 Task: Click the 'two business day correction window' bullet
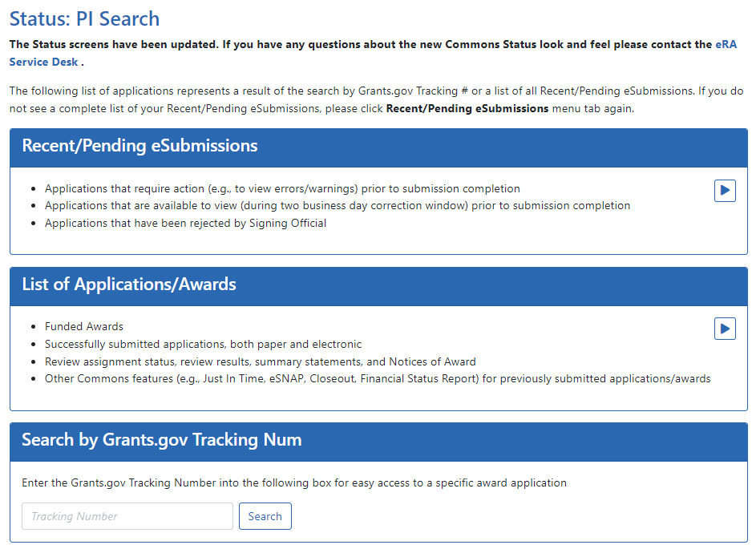337,206
